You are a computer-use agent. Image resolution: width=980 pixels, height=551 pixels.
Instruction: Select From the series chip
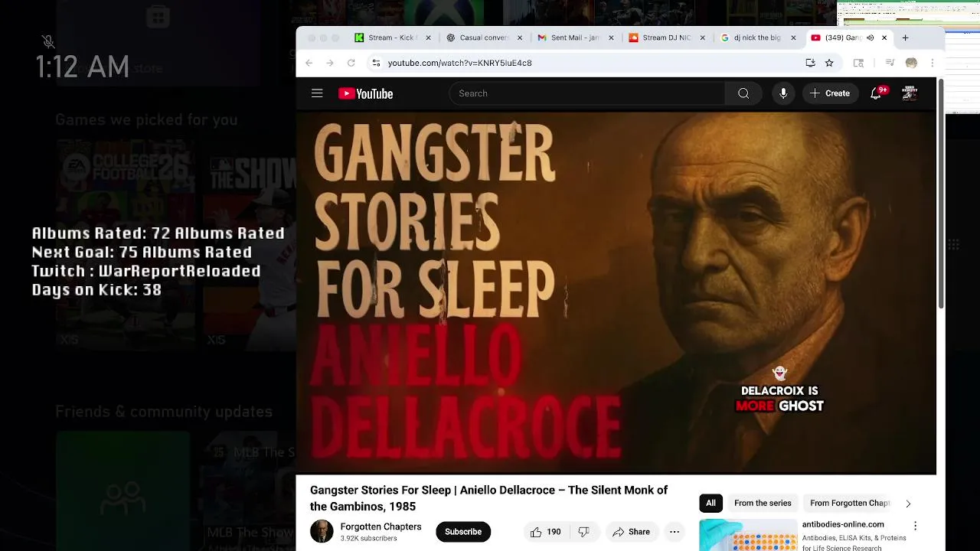[763, 503]
